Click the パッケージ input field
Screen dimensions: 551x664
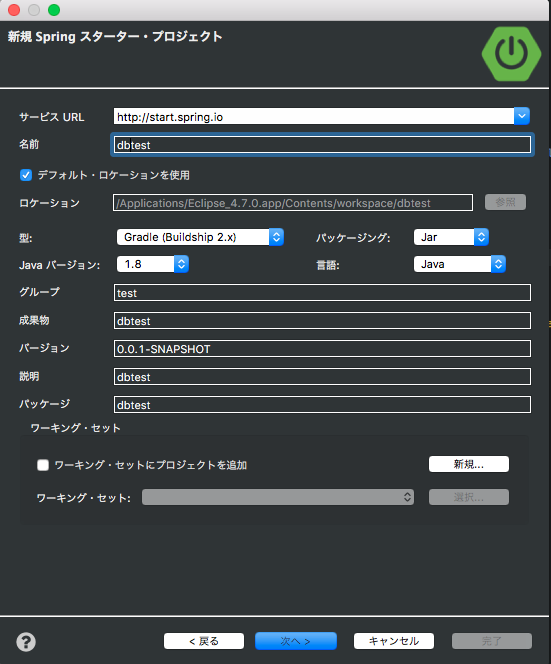point(322,404)
